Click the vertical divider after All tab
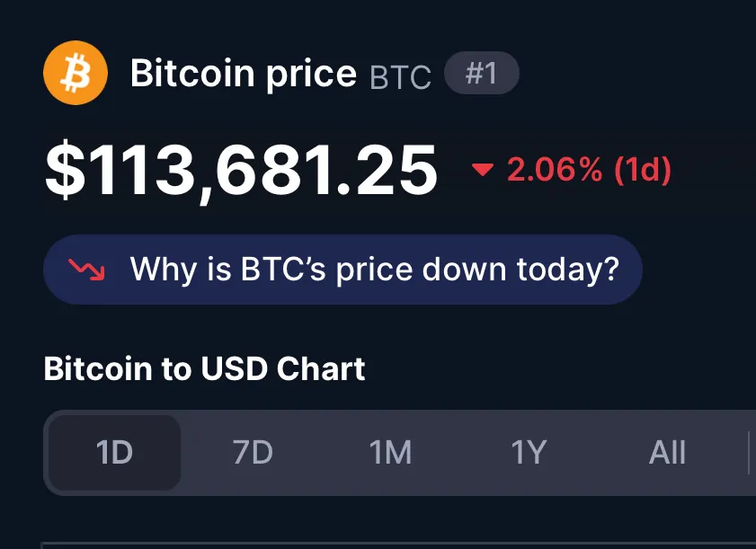756x549 pixels. 749,453
